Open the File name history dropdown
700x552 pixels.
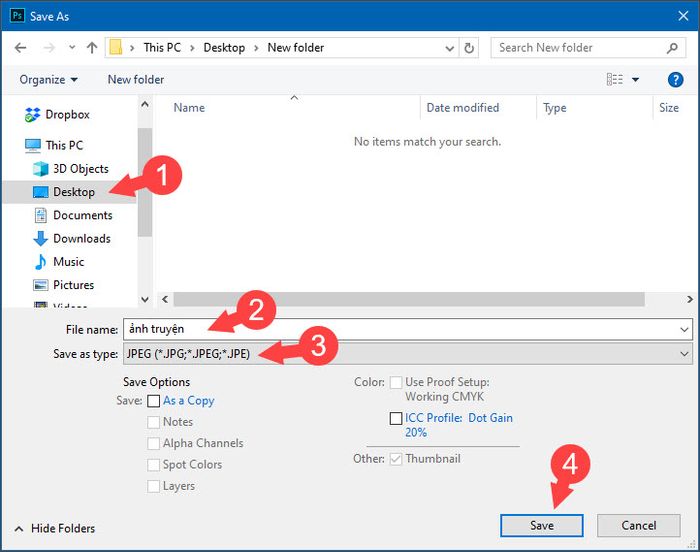pyautogui.click(x=684, y=330)
